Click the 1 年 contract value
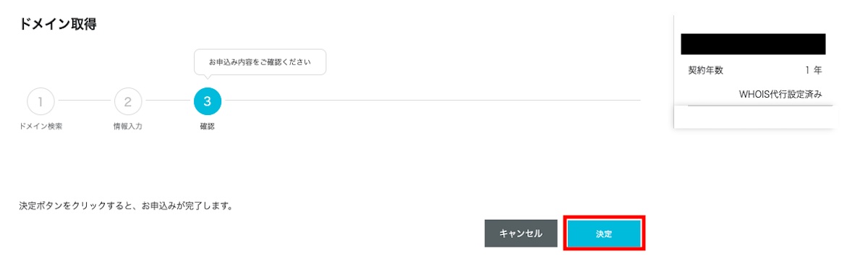 (x=813, y=70)
